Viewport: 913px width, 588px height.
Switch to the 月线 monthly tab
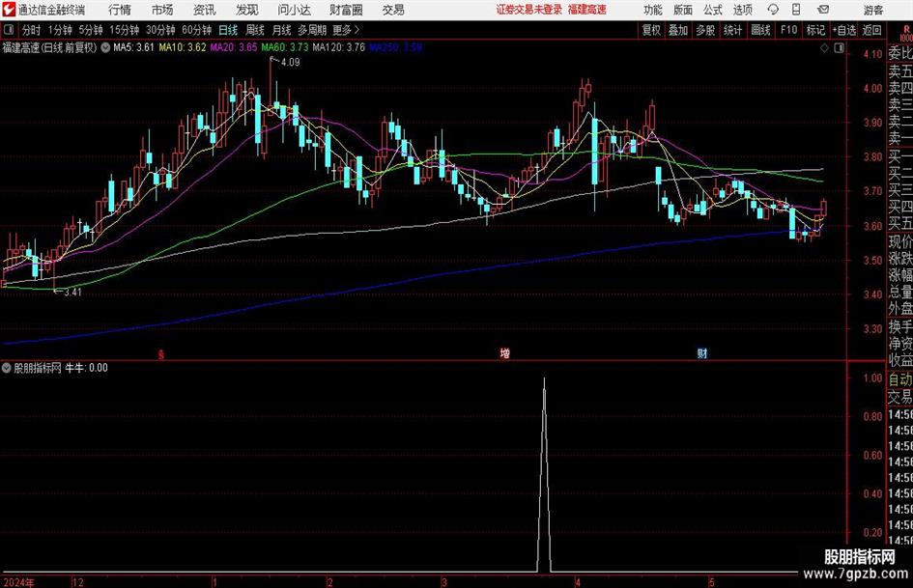click(x=282, y=30)
